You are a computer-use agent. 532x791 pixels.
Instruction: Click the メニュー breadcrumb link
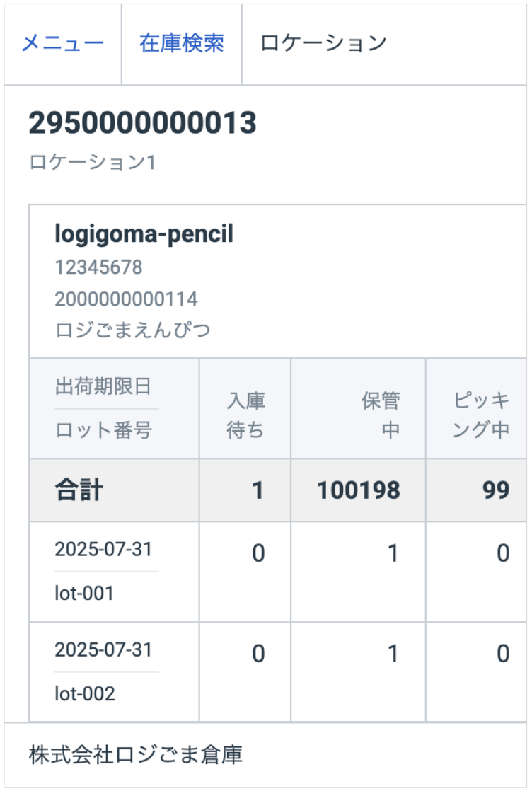(x=62, y=44)
